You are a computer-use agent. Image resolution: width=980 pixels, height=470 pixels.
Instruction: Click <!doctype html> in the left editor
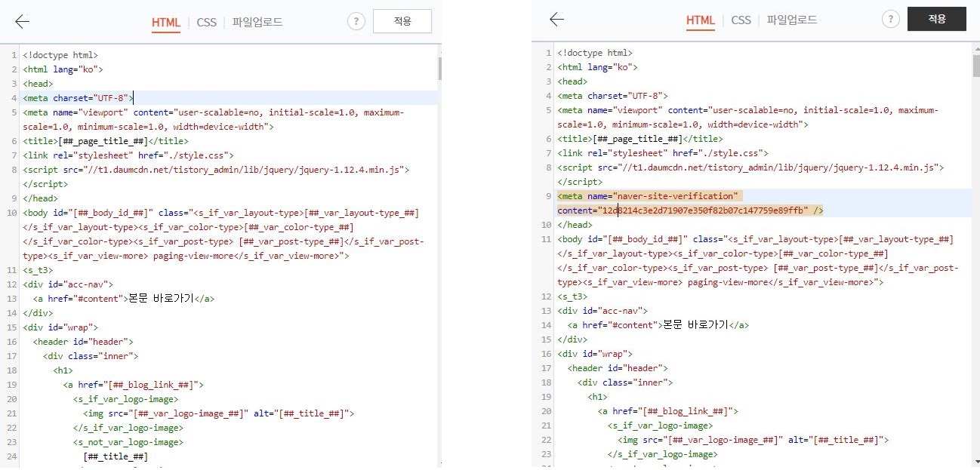60,54
